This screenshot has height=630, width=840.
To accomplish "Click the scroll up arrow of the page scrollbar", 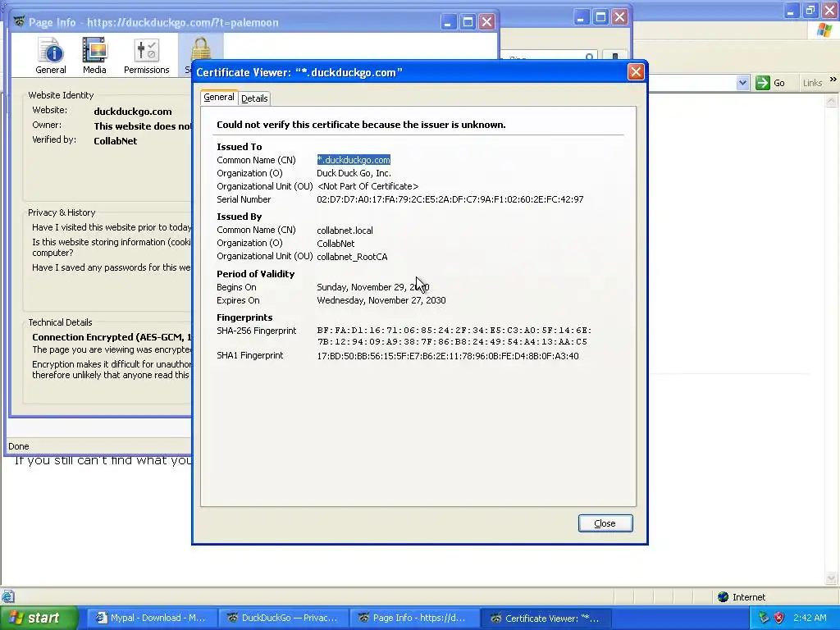I will (x=832, y=100).
